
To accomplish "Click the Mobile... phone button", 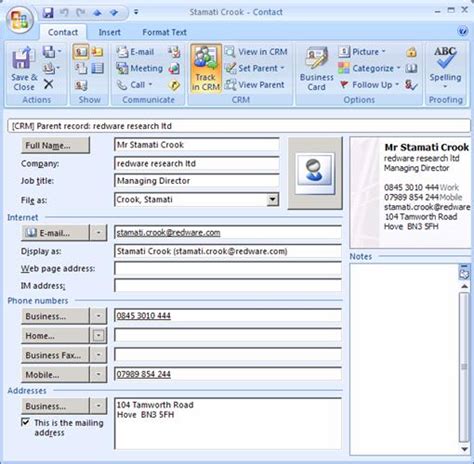I will 55,375.
